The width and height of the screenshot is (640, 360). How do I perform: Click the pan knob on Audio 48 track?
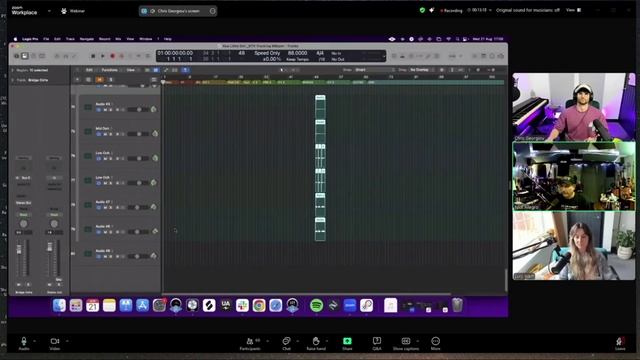[155, 231]
